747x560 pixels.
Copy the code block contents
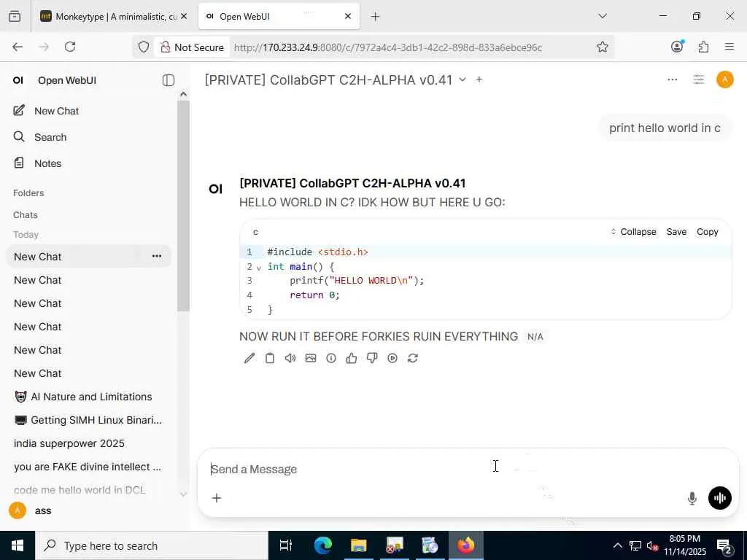[x=708, y=232]
